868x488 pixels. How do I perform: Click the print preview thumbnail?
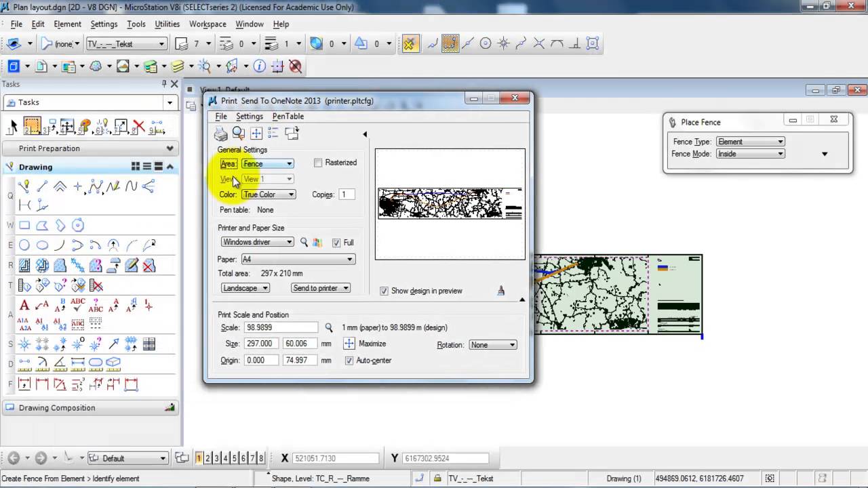(450, 204)
